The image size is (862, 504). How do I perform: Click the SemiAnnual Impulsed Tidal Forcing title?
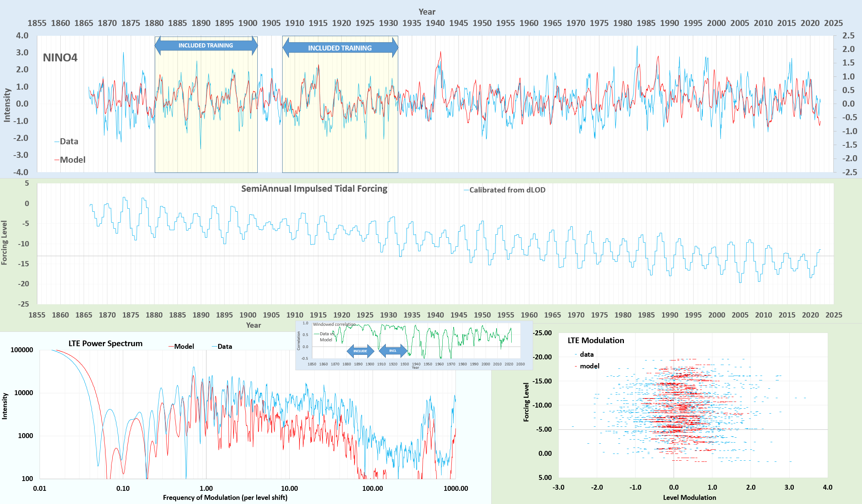pos(314,189)
